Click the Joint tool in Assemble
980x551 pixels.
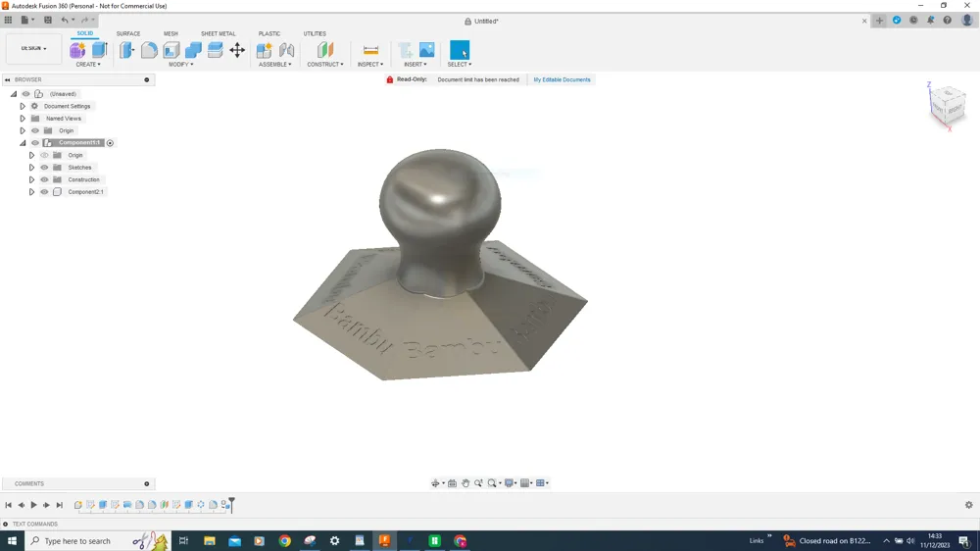286,50
